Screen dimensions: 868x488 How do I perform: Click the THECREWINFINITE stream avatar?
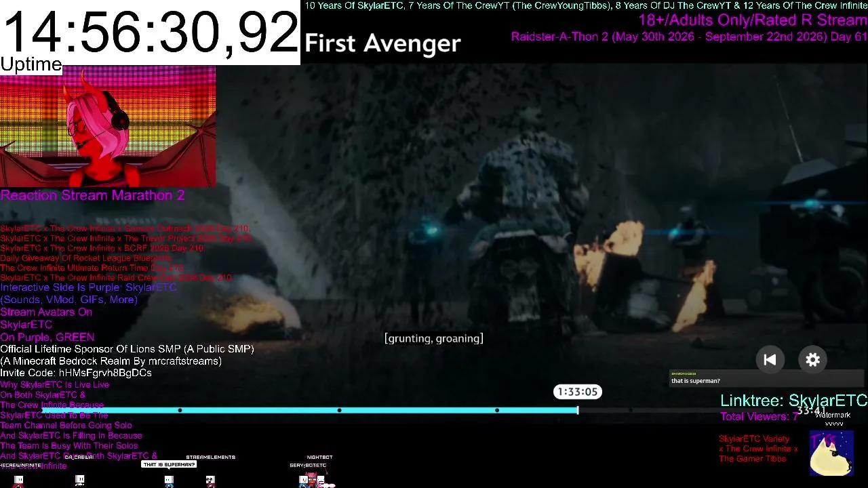19,481
